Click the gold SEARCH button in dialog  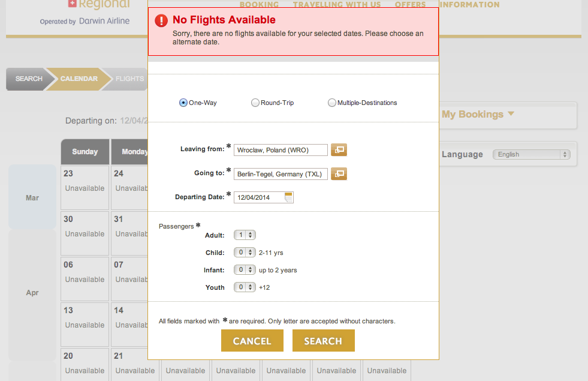[323, 341]
